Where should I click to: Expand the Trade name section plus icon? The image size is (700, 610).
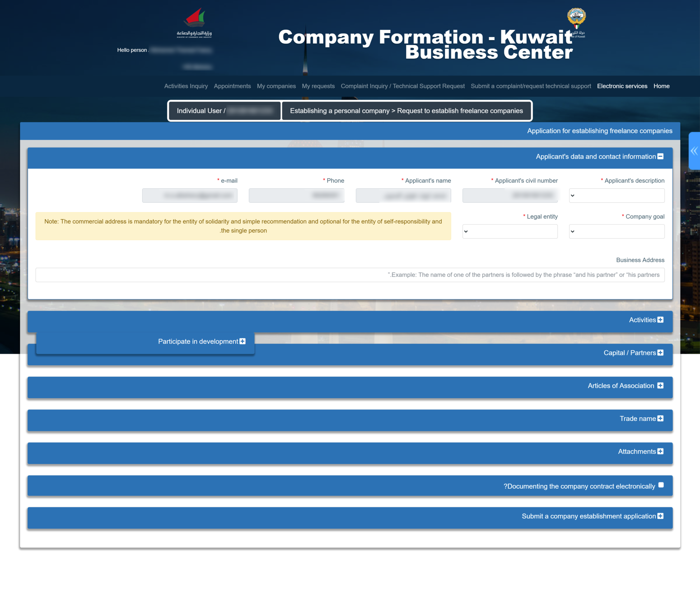coord(660,418)
